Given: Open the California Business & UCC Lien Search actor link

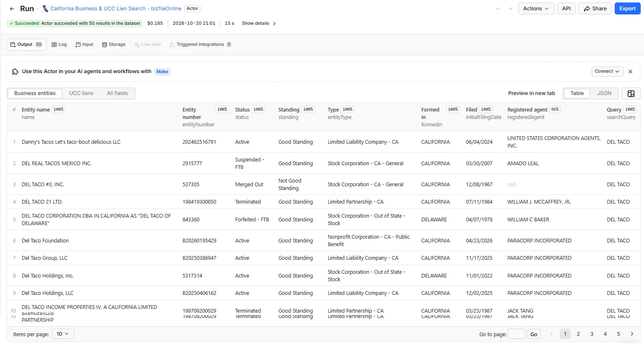Looking at the screenshot, I should pyautogui.click(x=116, y=9).
